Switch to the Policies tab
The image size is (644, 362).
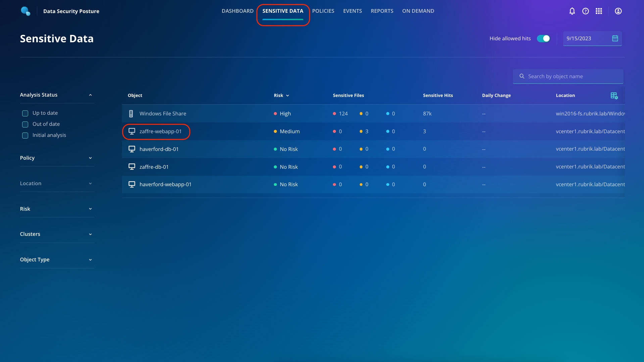point(323,11)
